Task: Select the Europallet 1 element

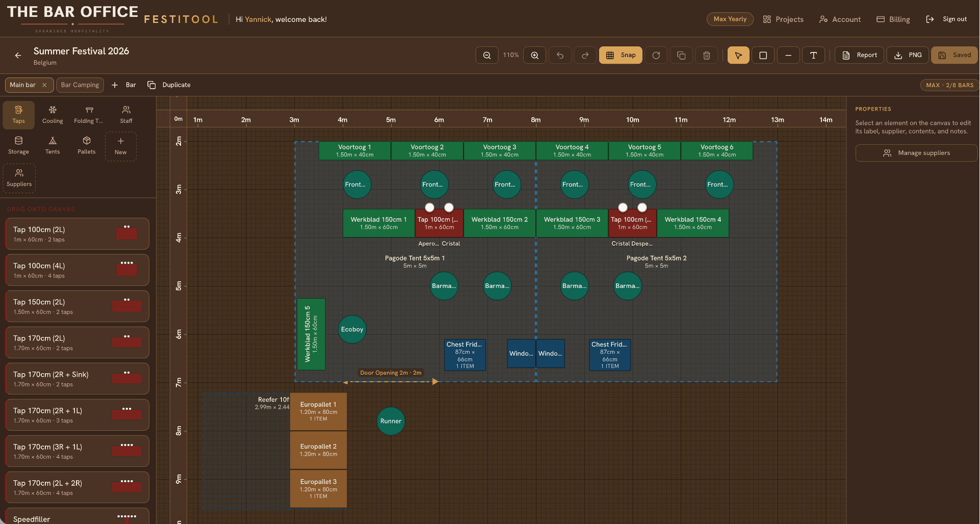Action: pos(318,411)
